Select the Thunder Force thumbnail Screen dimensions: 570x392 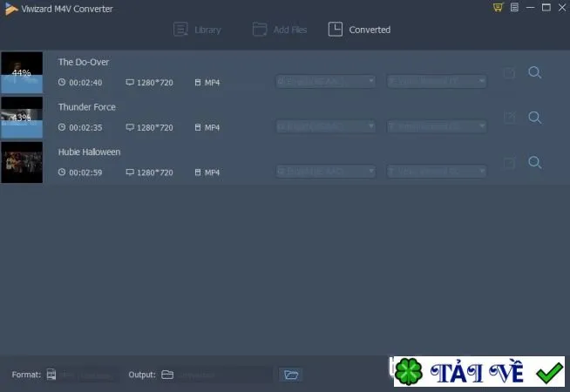pyautogui.click(x=22, y=118)
